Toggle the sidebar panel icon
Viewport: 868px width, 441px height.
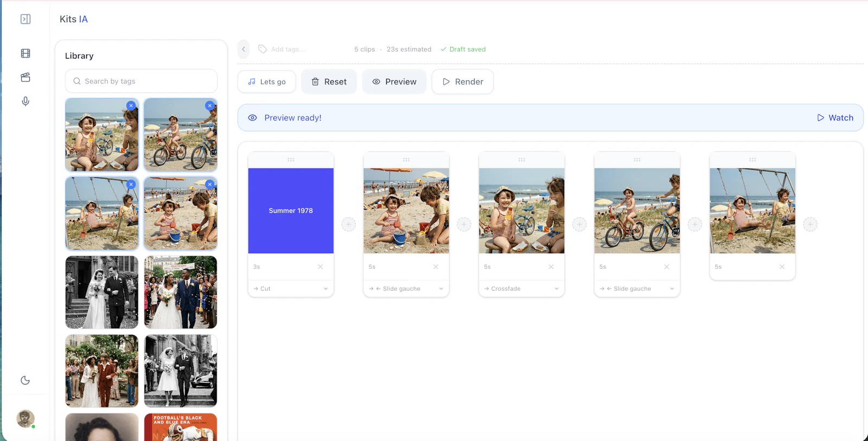pos(25,19)
